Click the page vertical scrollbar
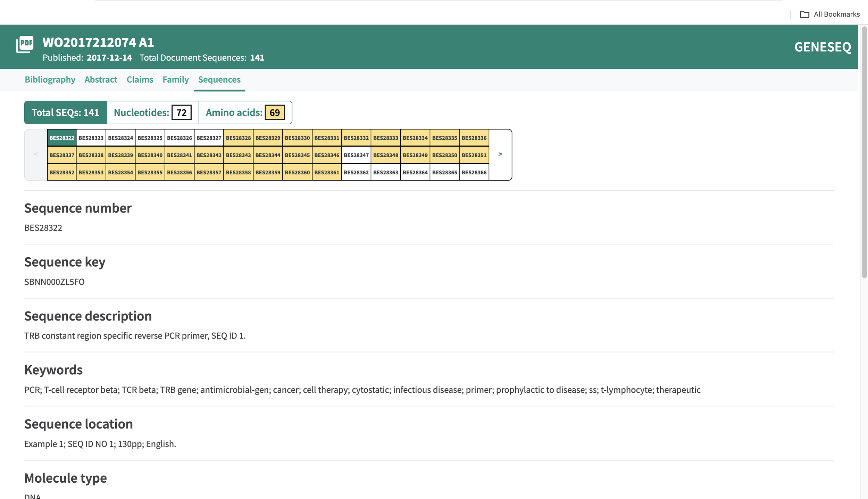Viewport: 868px width, 499px height. 864,153
